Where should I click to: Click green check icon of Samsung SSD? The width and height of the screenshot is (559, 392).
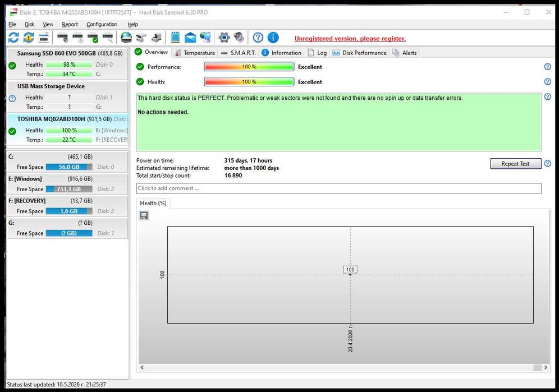(x=12, y=66)
